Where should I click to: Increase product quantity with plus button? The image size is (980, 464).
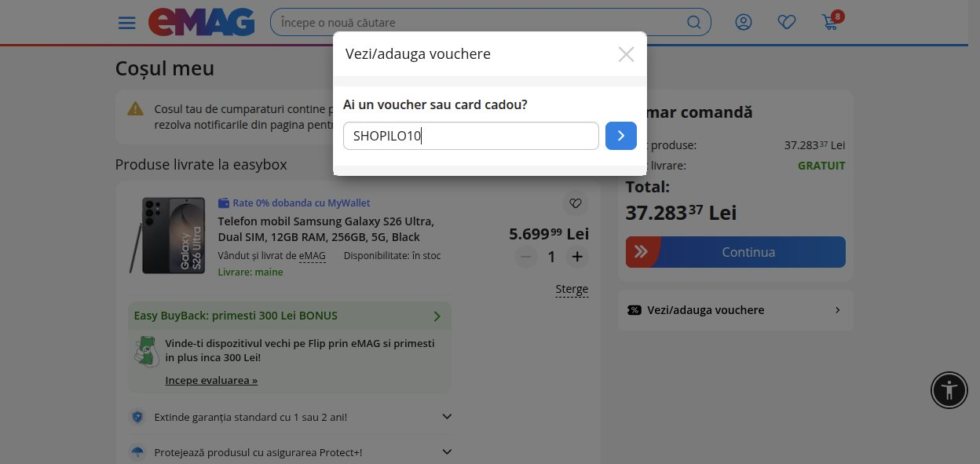[577, 257]
